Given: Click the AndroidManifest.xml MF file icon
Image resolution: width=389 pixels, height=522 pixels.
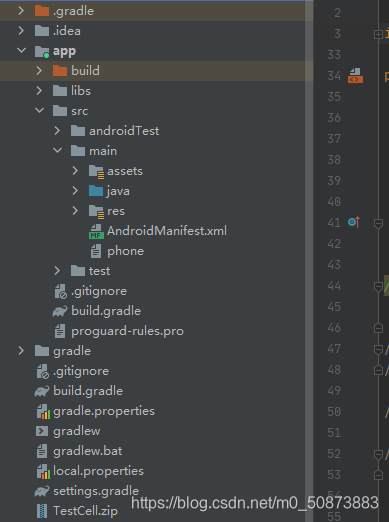Looking at the screenshot, I should (x=96, y=231).
